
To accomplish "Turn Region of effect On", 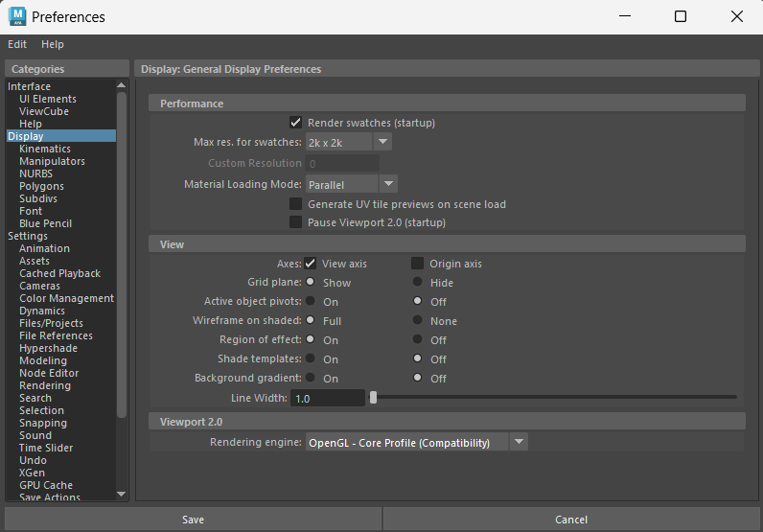I will click(x=310, y=339).
